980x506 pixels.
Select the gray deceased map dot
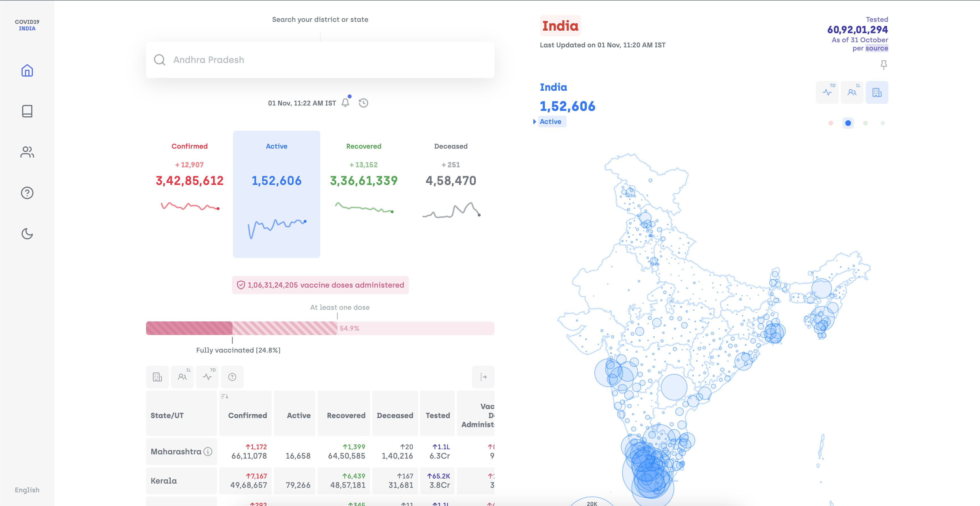(883, 123)
